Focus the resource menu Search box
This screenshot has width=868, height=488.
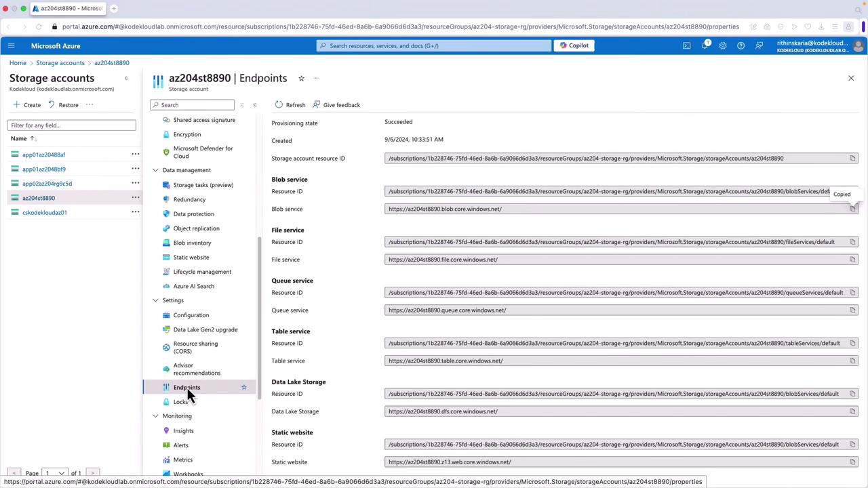[192, 105]
